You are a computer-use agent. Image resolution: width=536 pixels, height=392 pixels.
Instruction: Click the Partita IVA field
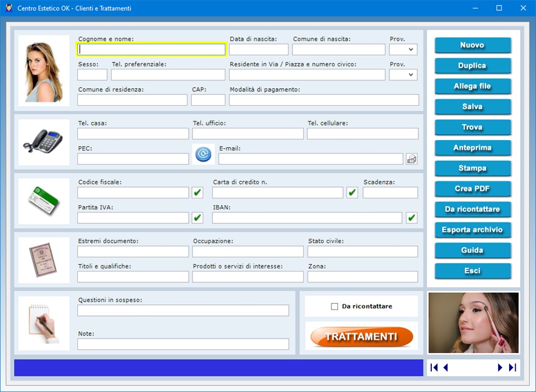pyautogui.click(x=133, y=218)
